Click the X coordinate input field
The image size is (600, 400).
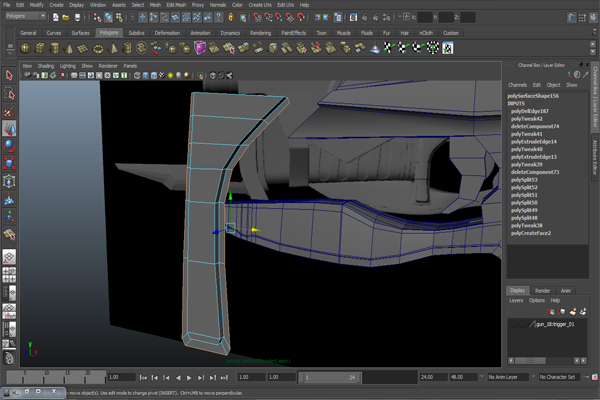tap(425, 17)
